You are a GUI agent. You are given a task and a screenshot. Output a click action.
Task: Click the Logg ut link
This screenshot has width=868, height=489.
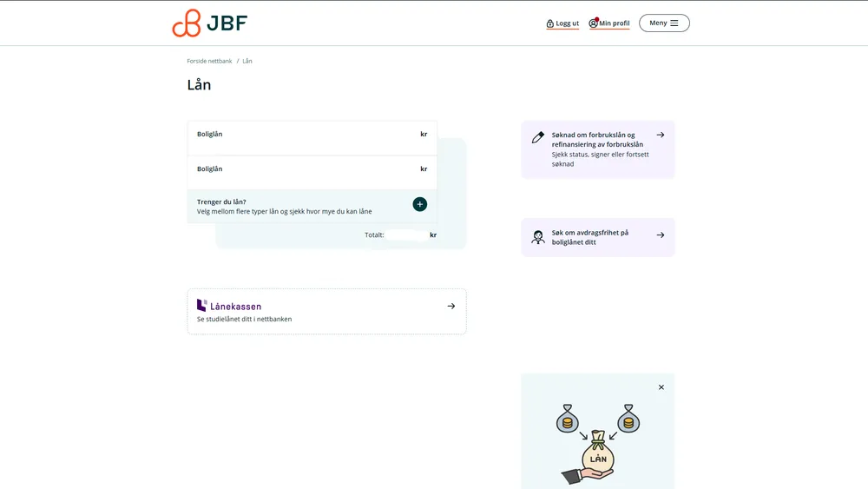[567, 23]
